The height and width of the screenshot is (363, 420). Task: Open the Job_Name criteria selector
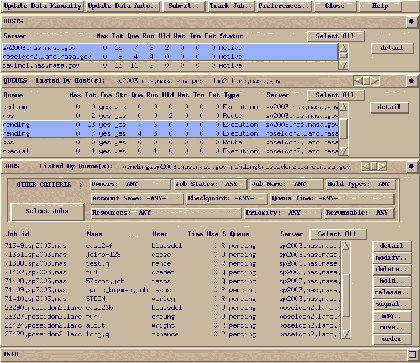click(x=287, y=184)
